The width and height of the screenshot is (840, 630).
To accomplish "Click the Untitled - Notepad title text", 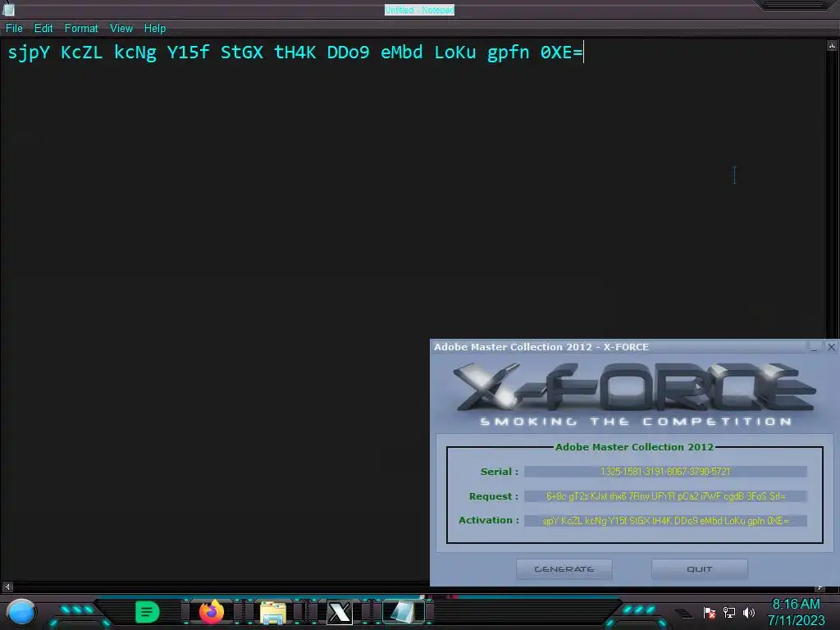I will pos(419,10).
